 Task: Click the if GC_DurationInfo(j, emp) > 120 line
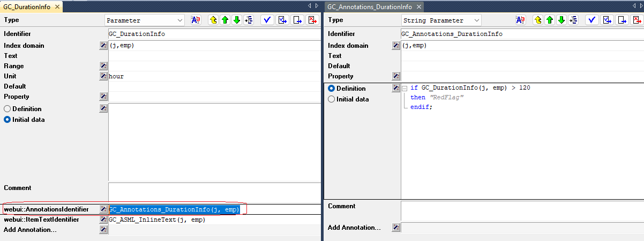pyautogui.click(x=470, y=87)
